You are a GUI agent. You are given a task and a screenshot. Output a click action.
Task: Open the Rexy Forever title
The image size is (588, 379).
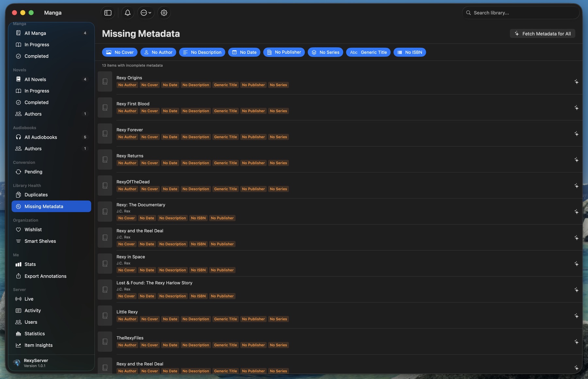130,130
